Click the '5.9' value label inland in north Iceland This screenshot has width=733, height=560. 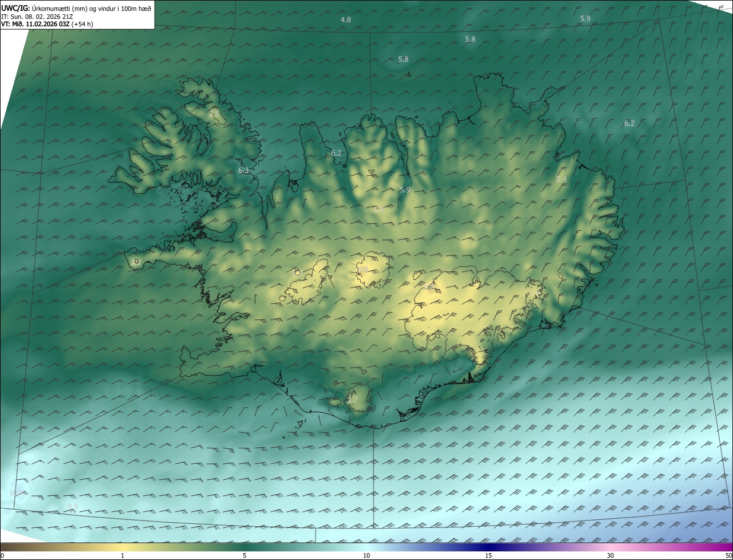[405, 190]
